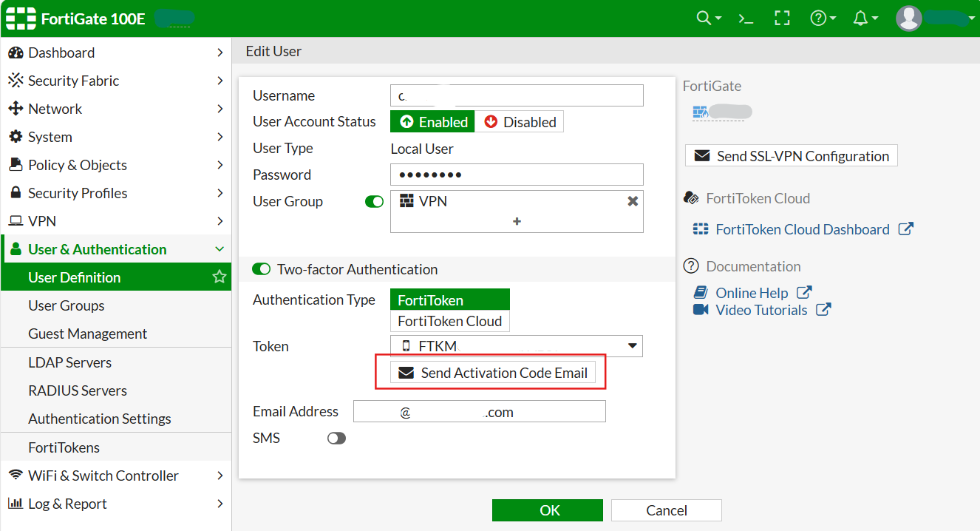Add a user group with plus icon
The width and height of the screenshot is (980, 531).
pyautogui.click(x=517, y=221)
